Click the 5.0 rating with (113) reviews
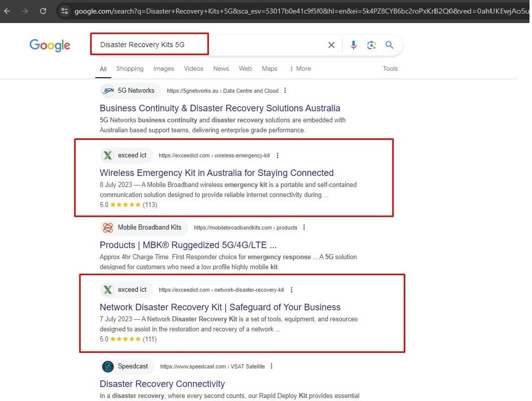Image resolution: width=532 pixels, height=401 pixels. 128,205
